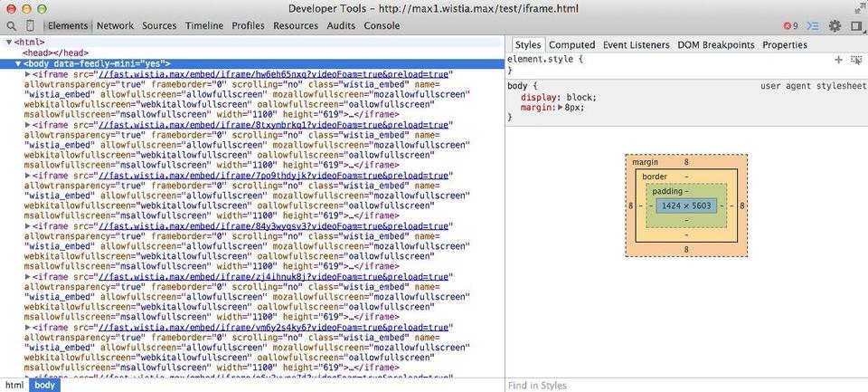Select the body data-feedly-mini row

coord(252,63)
